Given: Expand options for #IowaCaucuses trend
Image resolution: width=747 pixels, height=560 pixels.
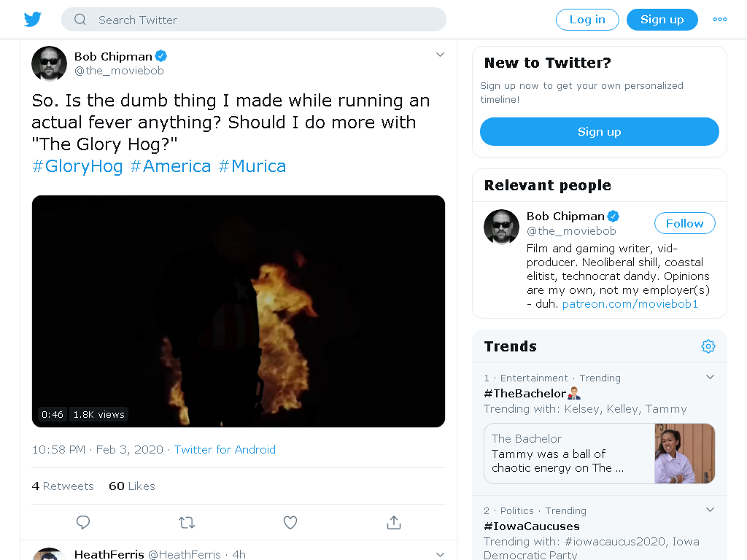Looking at the screenshot, I should click(x=710, y=510).
